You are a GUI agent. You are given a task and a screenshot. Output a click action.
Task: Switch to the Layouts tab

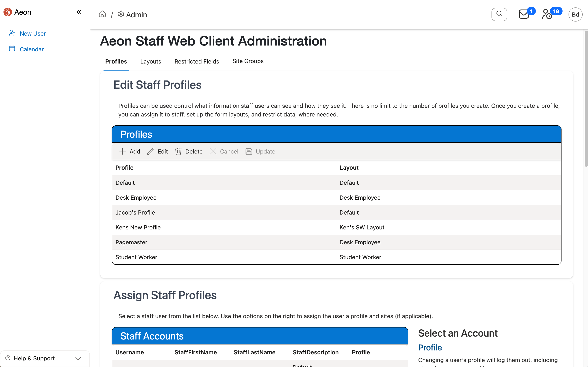(151, 61)
